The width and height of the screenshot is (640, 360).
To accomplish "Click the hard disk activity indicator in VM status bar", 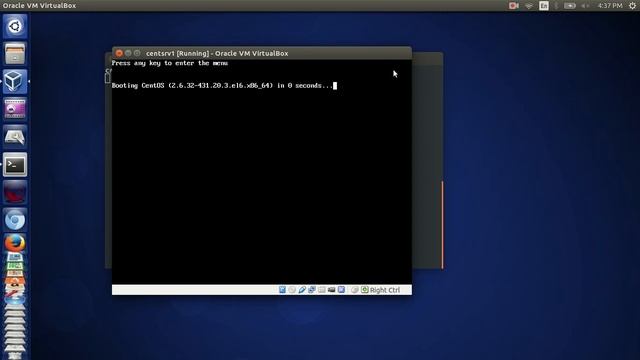I will click(282, 290).
